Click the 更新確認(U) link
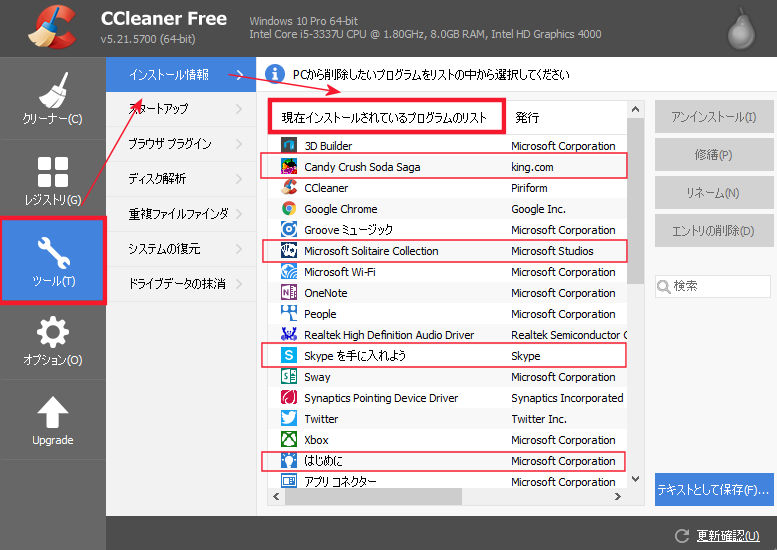777x550 pixels. (x=728, y=536)
